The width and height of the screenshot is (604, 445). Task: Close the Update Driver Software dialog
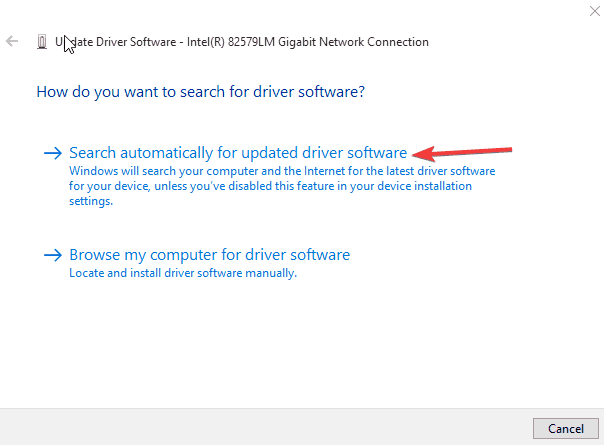[x=595, y=11]
